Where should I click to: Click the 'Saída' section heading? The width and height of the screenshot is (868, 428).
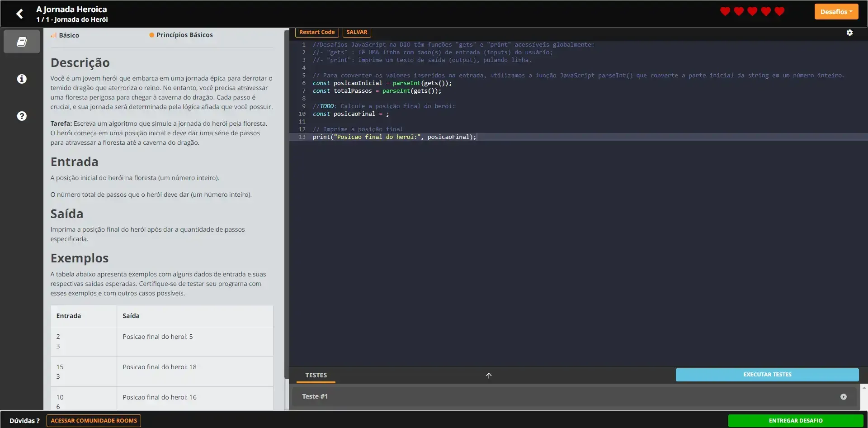[67, 214]
